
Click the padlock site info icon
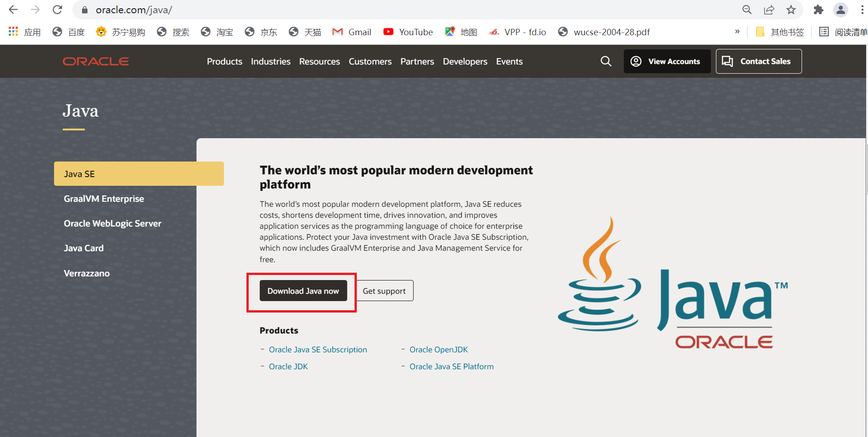pos(84,10)
